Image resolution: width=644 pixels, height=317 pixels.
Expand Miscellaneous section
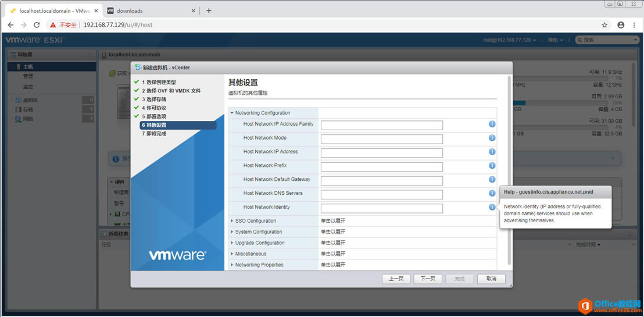232,254
